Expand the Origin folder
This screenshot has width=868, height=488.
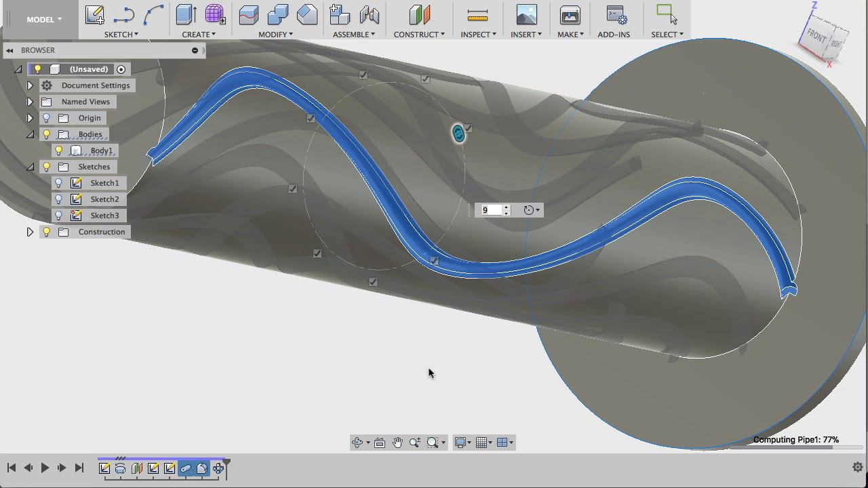30,118
